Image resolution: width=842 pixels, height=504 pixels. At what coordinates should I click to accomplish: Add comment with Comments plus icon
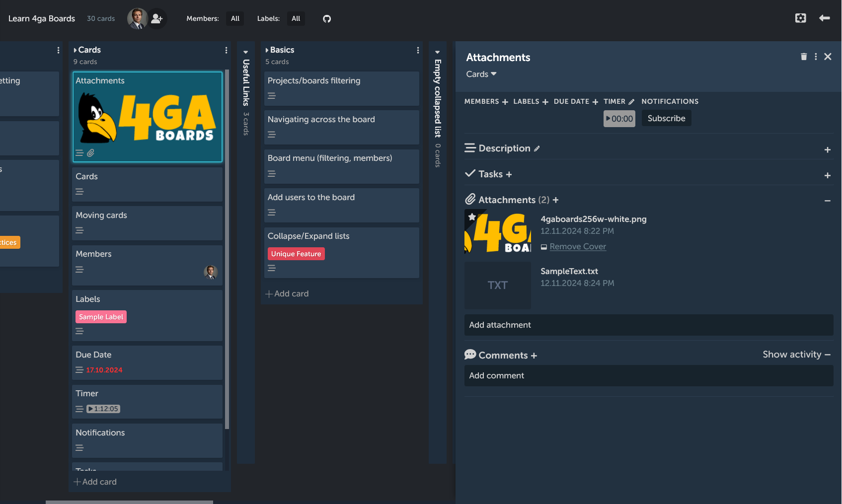534,356
